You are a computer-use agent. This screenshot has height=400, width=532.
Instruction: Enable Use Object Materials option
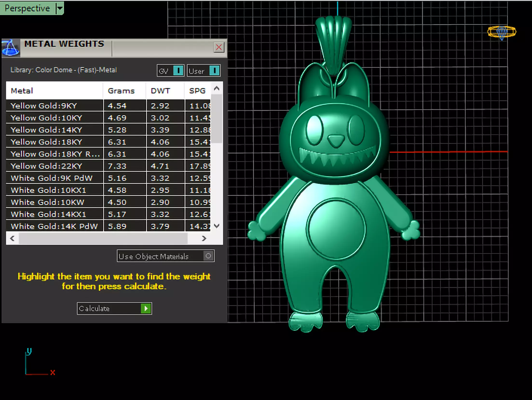pos(208,256)
